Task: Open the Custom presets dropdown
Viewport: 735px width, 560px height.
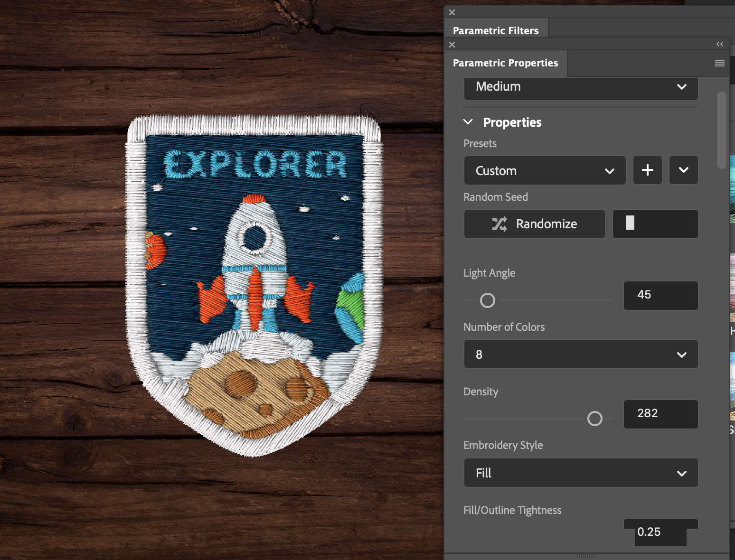Action: [x=545, y=170]
